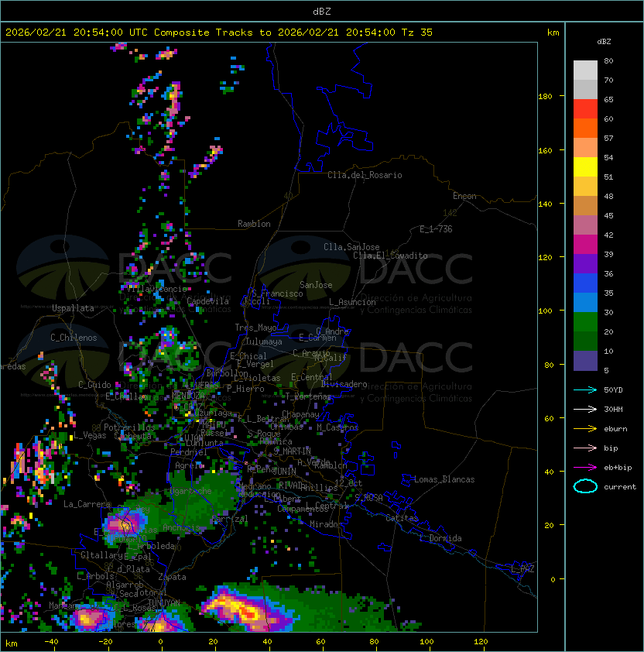Click the L_Dormida map label
The height and width of the screenshot is (652, 644).
[440, 538]
